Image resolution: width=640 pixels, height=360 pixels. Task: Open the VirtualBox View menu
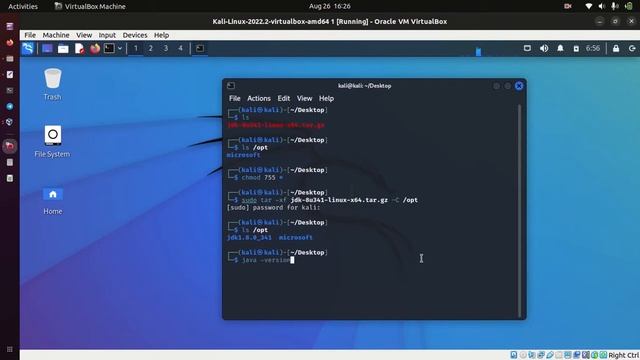pyautogui.click(x=84, y=35)
